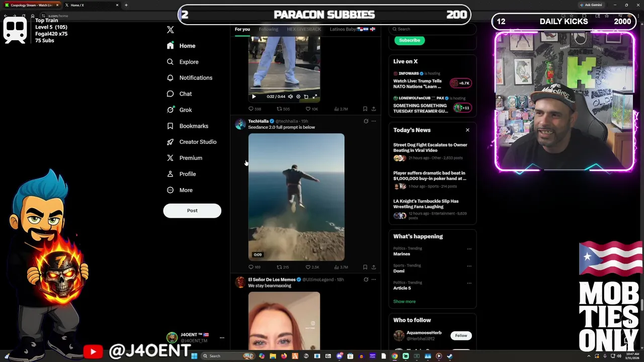
Task: Open the Something Something Tuesday Streamer broadcast
Action: pos(433,105)
